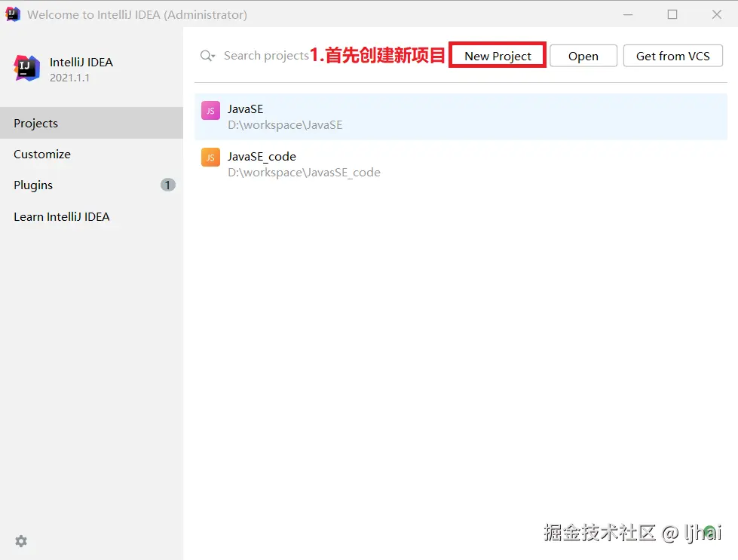The width and height of the screenshot is (738, 560).
Task: Click the 2021.1.1 version text
Action: [69, 78]
